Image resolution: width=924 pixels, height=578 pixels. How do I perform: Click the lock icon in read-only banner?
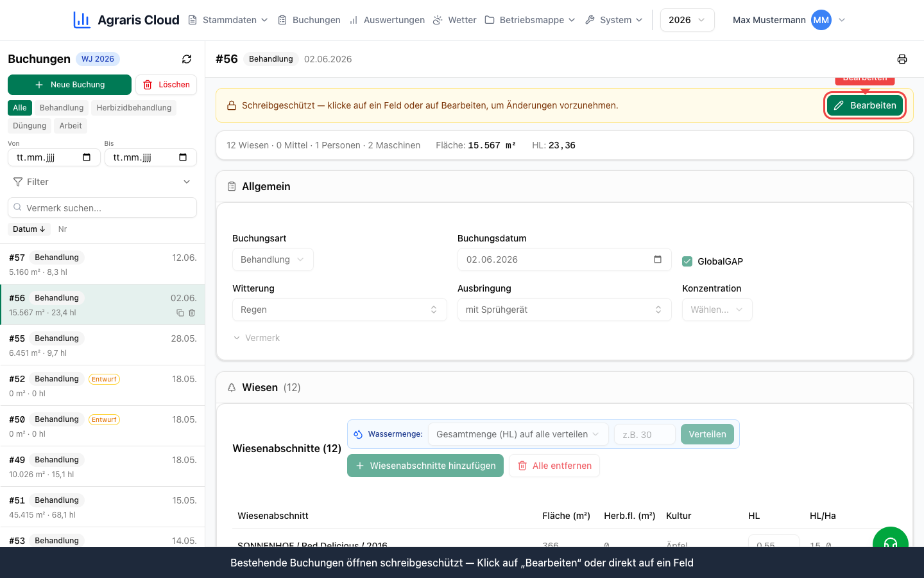click(x=231, y=105)
